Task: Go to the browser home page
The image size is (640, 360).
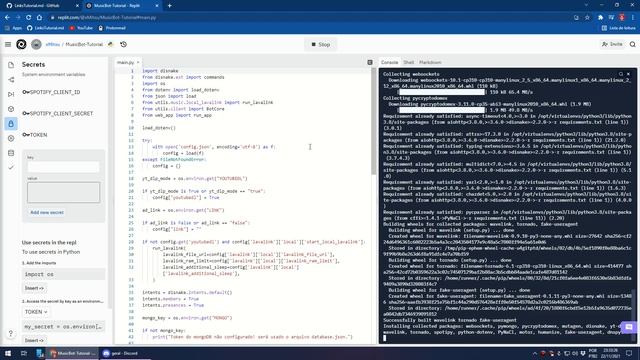Action: [x=39, y=18]
